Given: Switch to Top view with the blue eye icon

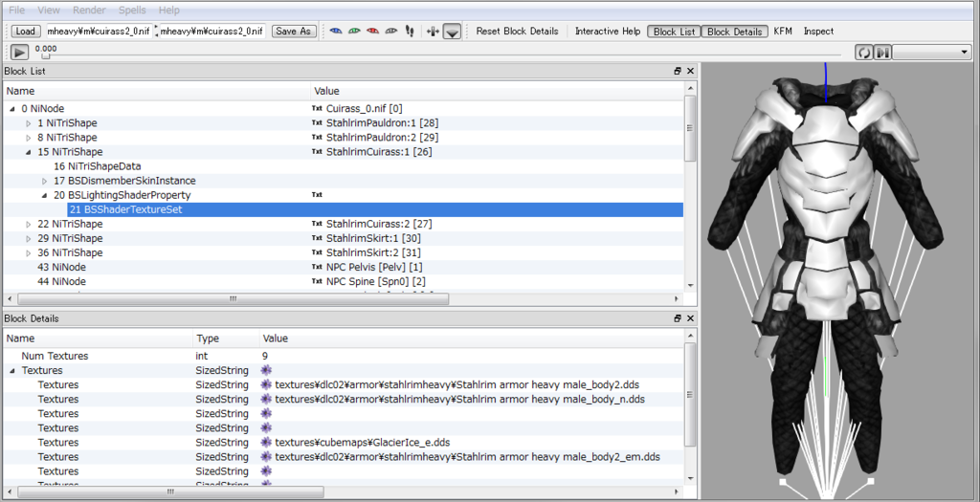Looking at the screenshot, I should (x=336, y=32).
